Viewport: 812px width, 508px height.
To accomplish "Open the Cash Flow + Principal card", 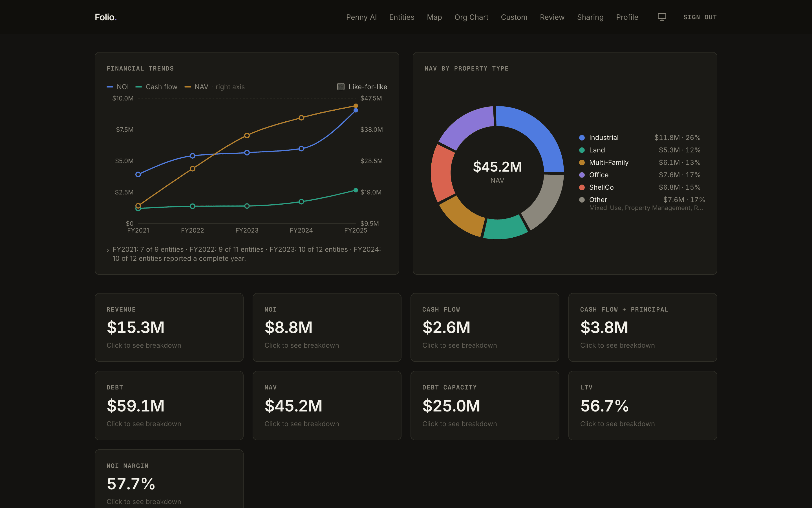I will 643,327.
